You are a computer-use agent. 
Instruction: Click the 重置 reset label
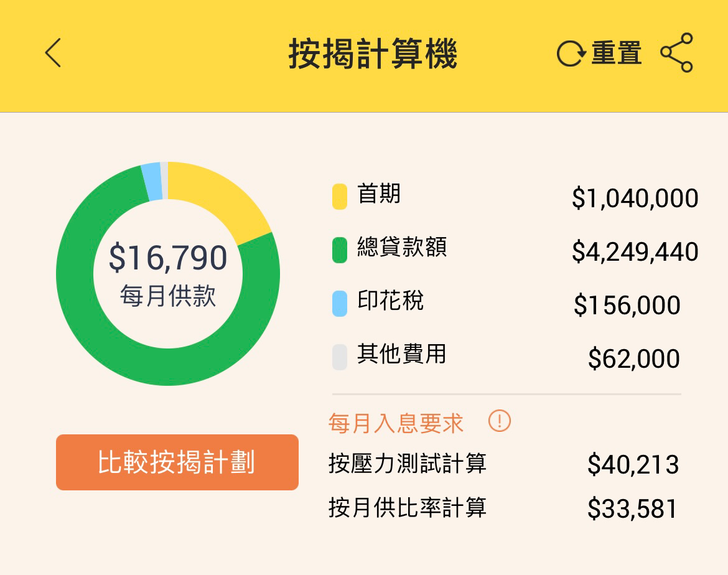click(616, 54)
